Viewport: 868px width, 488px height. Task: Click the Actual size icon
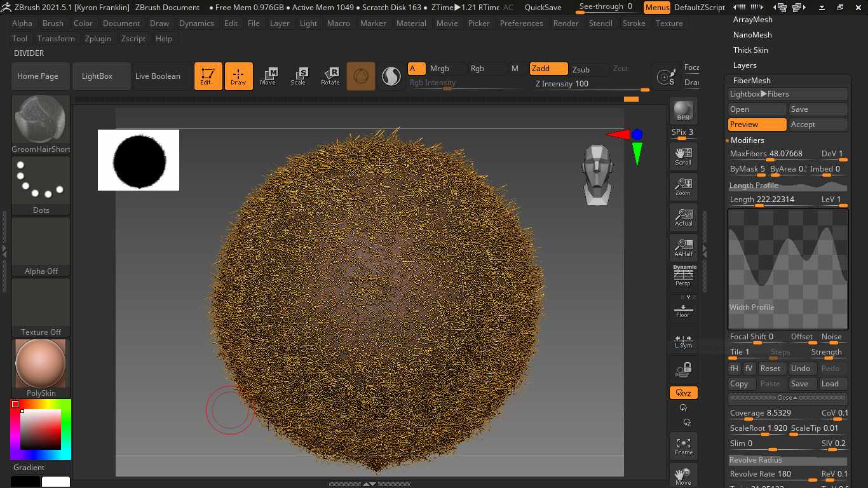coord(683,217)
